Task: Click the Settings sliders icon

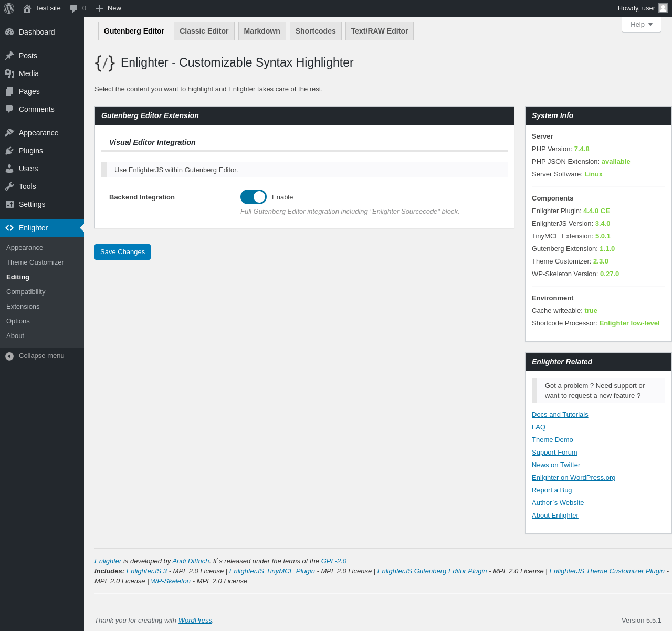Action: [9, 204]
